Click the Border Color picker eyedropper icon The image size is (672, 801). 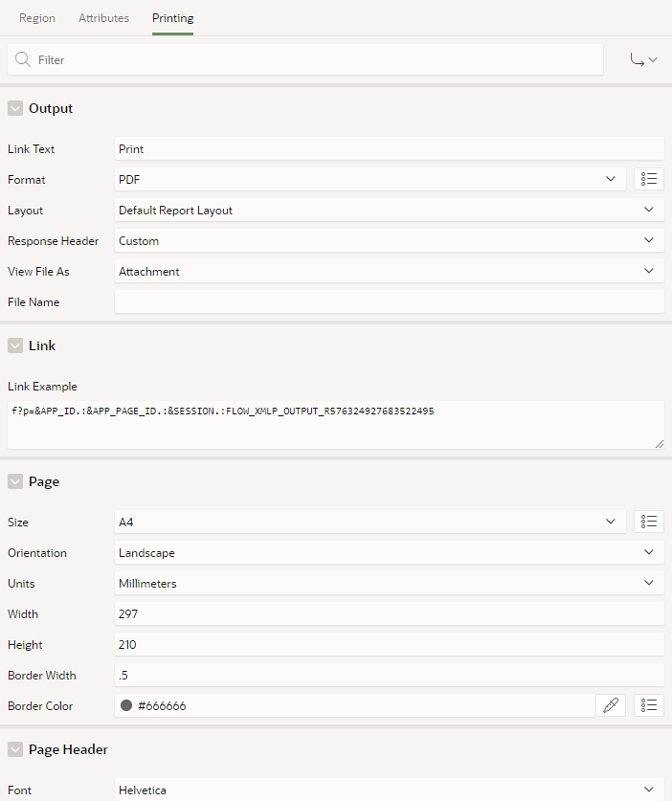tap(611, 705)
